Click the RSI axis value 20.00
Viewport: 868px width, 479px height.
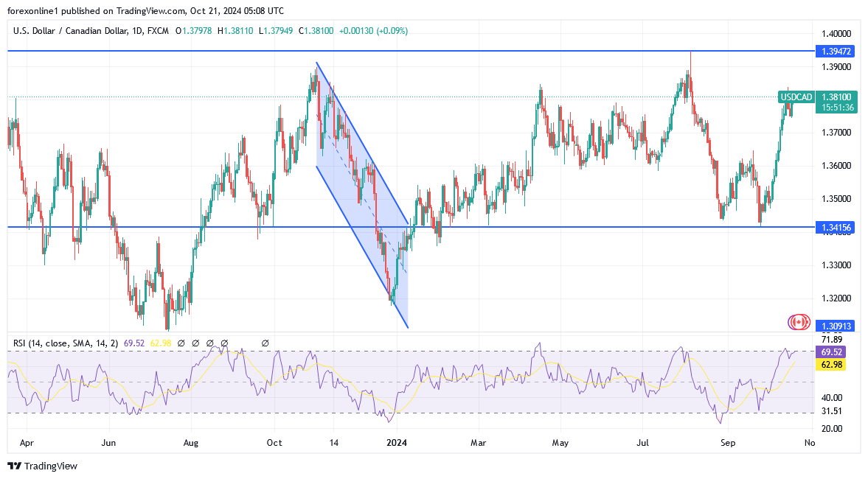coord(832,429)
